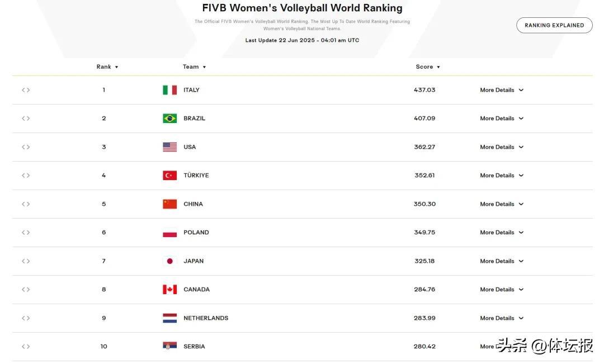Screen dimensions: 604x364
Task: Open the Ranking Explained button
Action: point(554,25)
